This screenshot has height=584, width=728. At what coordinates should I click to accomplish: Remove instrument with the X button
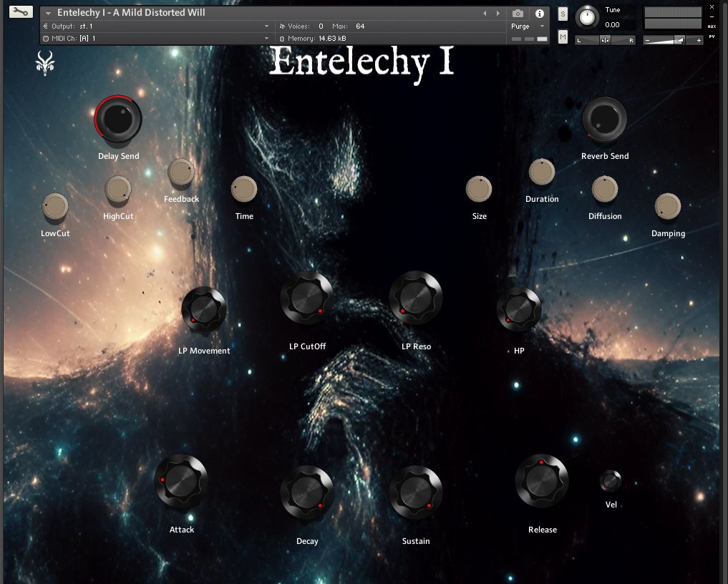point(712,7)
